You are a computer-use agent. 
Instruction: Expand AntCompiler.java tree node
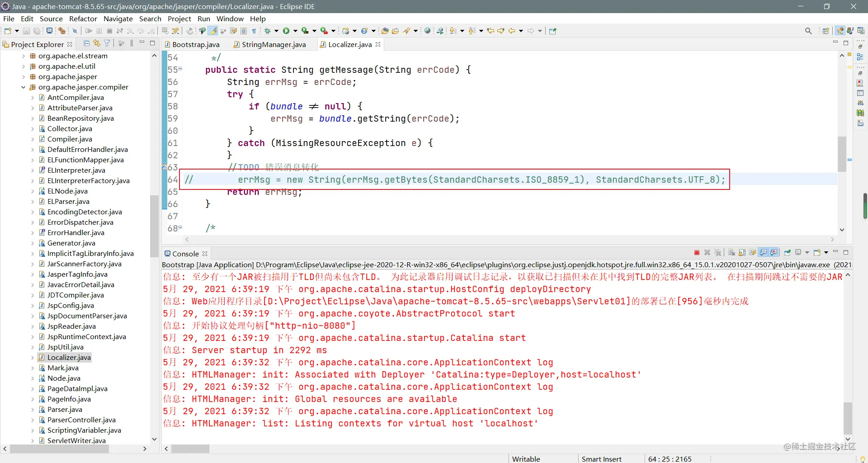pyautogui.click(x=32, y=98)
